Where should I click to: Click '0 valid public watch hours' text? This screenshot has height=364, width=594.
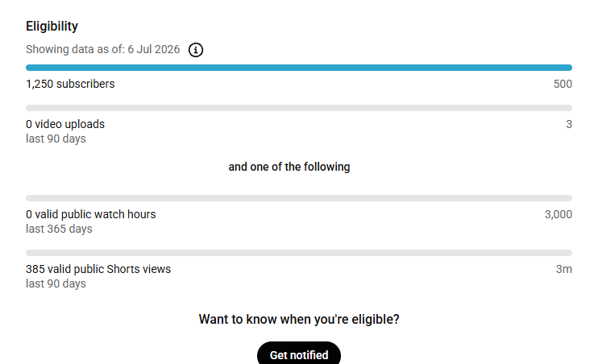pos(90,214)
